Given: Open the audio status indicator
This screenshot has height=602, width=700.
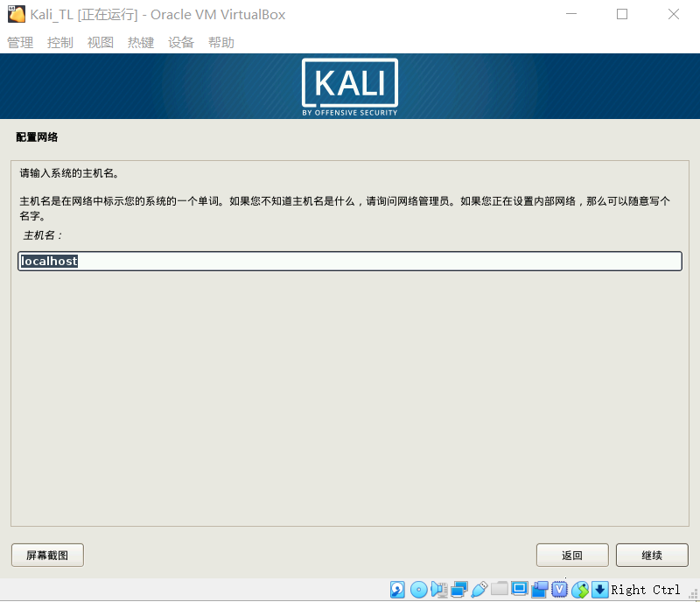Looking at the screenshot, I should coord(439,590).
